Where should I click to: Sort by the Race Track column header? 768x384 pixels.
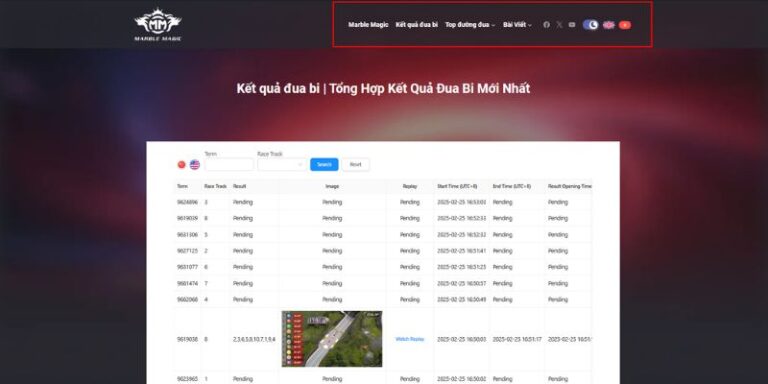pyautogui.click(x=216, y=186)
